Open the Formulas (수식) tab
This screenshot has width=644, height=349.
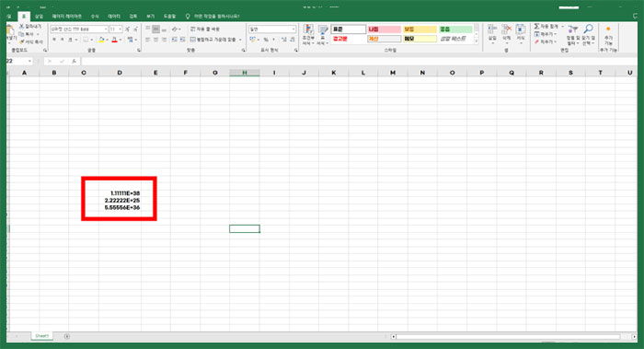tap(95, 17)
